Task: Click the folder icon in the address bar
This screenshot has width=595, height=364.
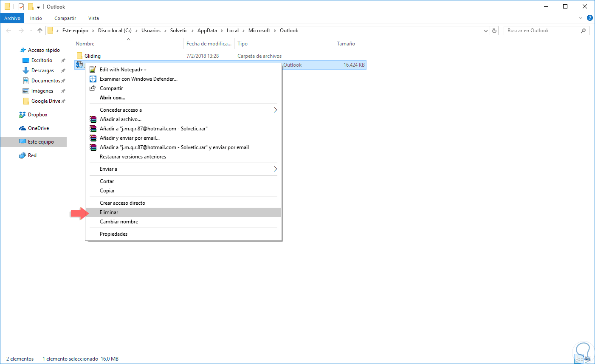Action: pos(50,31)
